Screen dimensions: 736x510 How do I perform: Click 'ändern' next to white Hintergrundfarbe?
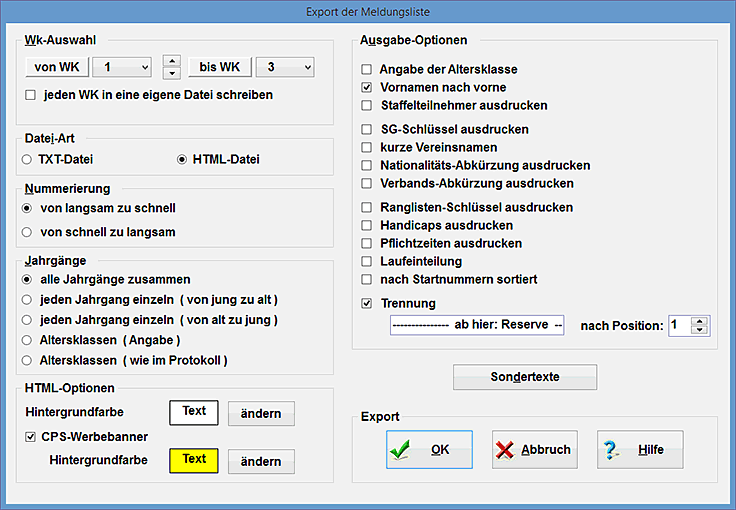261,413
